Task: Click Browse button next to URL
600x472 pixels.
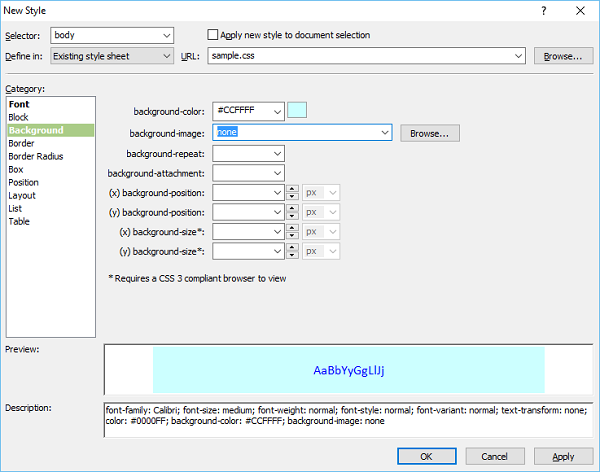Action: [x=562, y=56]
